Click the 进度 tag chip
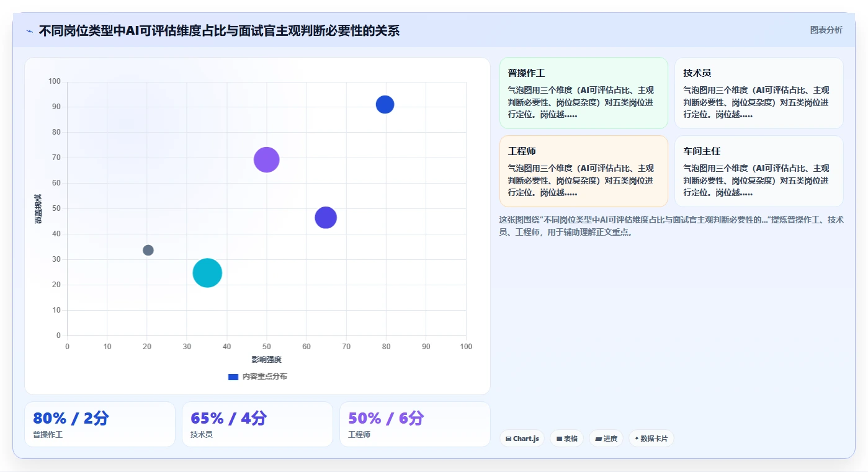The image size is (868, 472). coord(606,439)
